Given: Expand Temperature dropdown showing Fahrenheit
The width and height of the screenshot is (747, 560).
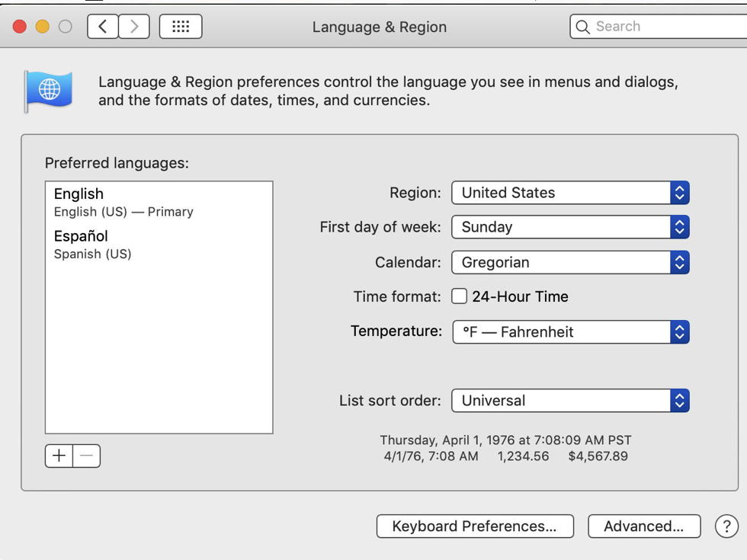Looking at the screenshot, I should (571, 331).
